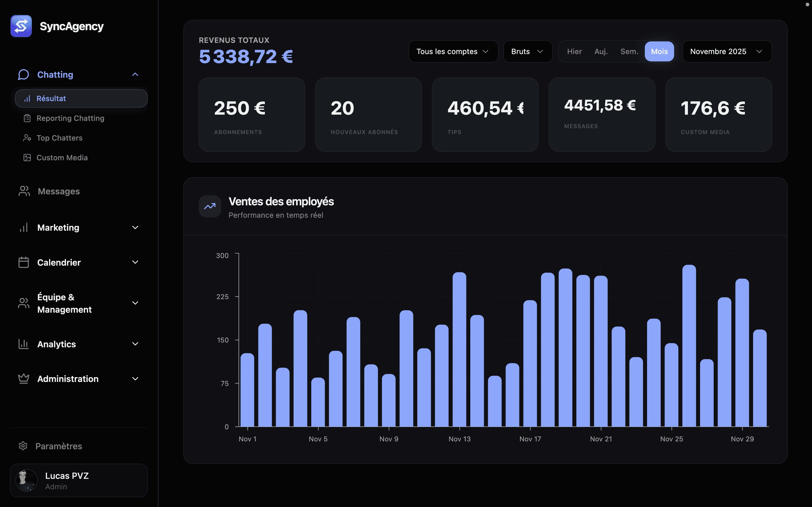Click the Lucas PVZ profile avatar
The height and width of the screenshot is (507, 812).
click(x=27, y=480)
